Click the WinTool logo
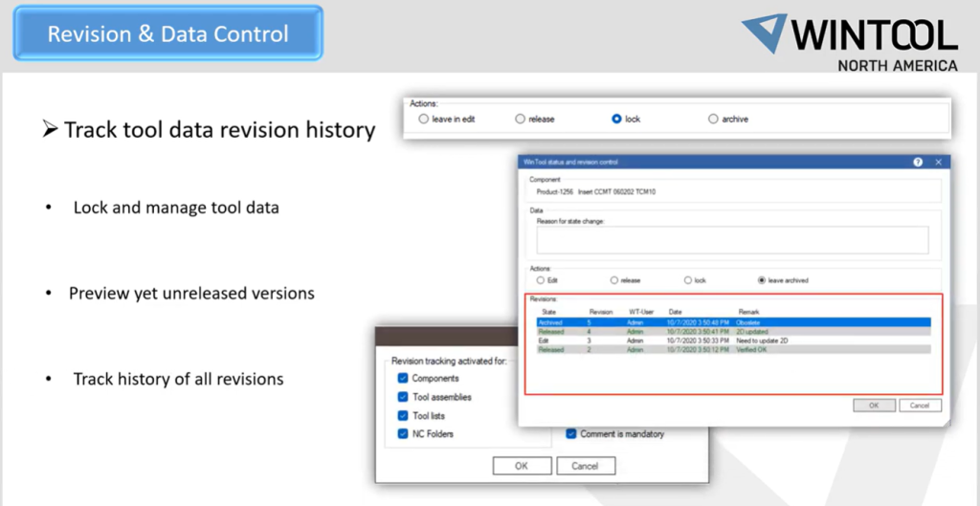980x506 pixels. [x=850, y=41]
